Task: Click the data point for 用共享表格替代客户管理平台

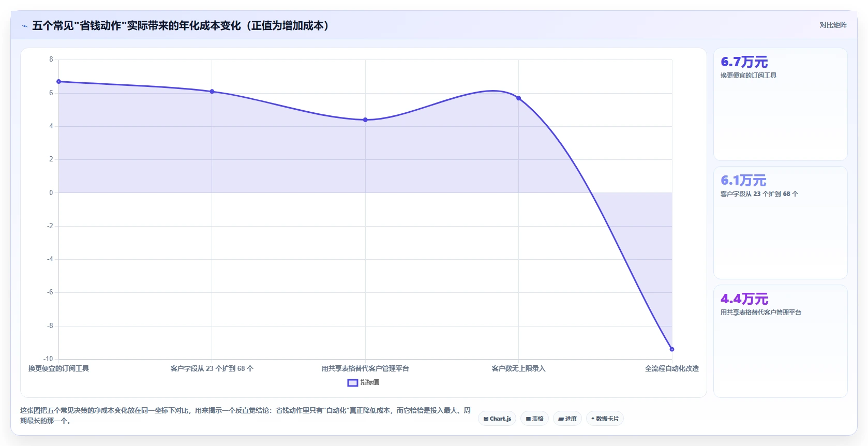Action: coord(365,120)
